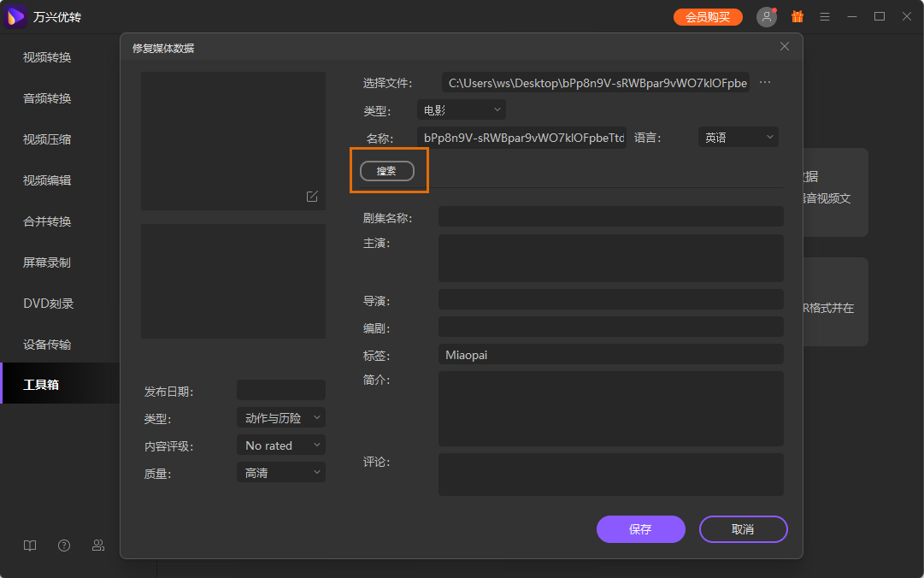
Task: Click the browse file ellipsis button
Action: coord(765,83)
